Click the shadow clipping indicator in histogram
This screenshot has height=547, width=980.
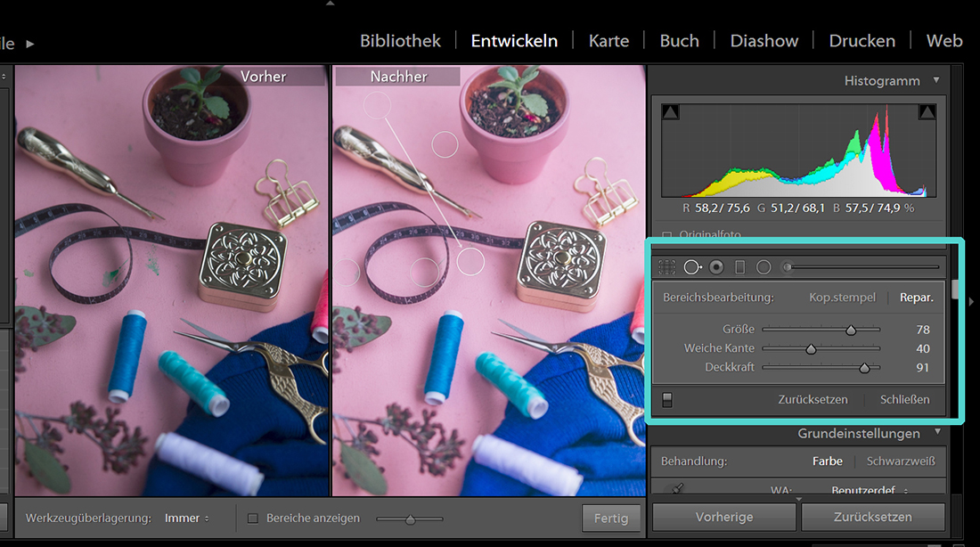coord(671,111)
